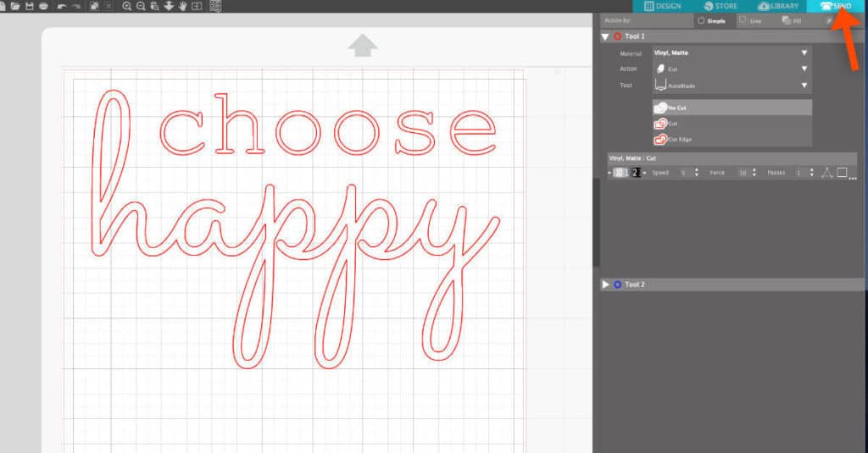This screenshot has width=868, height=453.
Task: Click the 'Vinyl, Matte : Cut' settings header
Action: click(x=732, y=158)
